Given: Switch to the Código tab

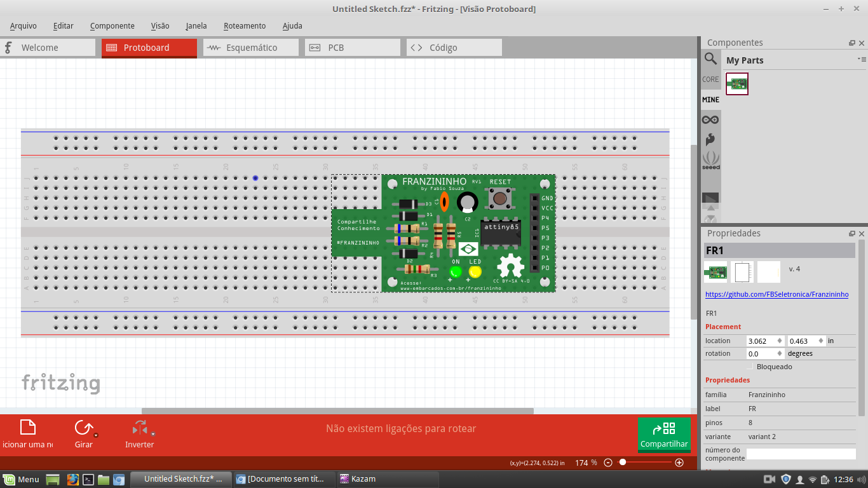Looking at the screenshot, I should [454, 48].
